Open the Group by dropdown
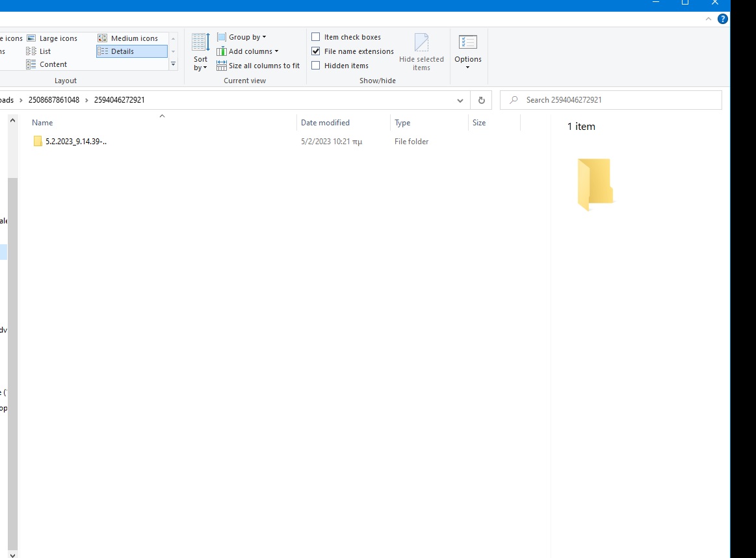Viewport: 756px width, 558px height. (x=242, y=37)
